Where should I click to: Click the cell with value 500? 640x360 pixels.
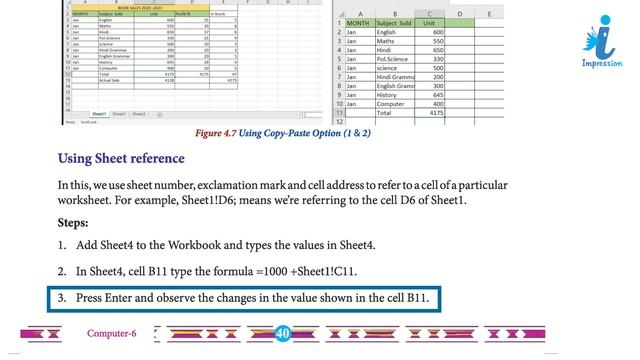(x=429, y=68)
